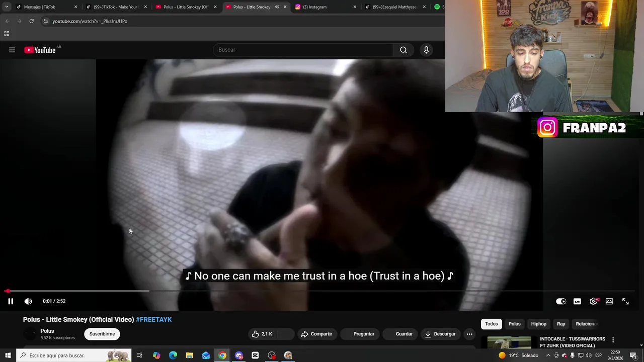644x362 pixels.
Task: Click the Windows taskbar search box
Action: (x=74, y=355)
